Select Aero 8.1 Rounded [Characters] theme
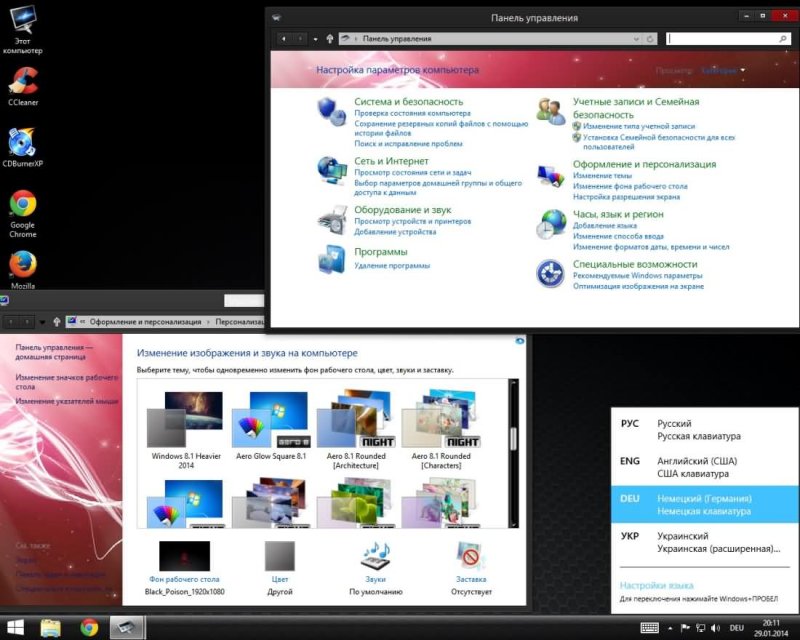 441,430
